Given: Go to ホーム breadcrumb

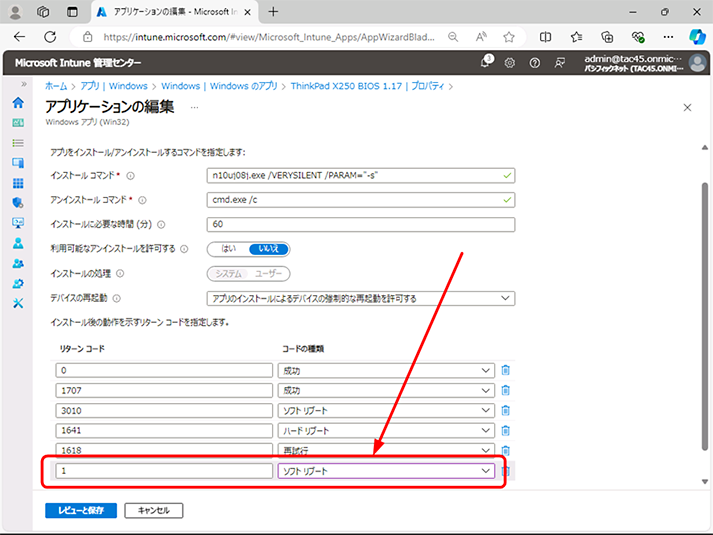Looking at the screenshot, I should [56, 86].
